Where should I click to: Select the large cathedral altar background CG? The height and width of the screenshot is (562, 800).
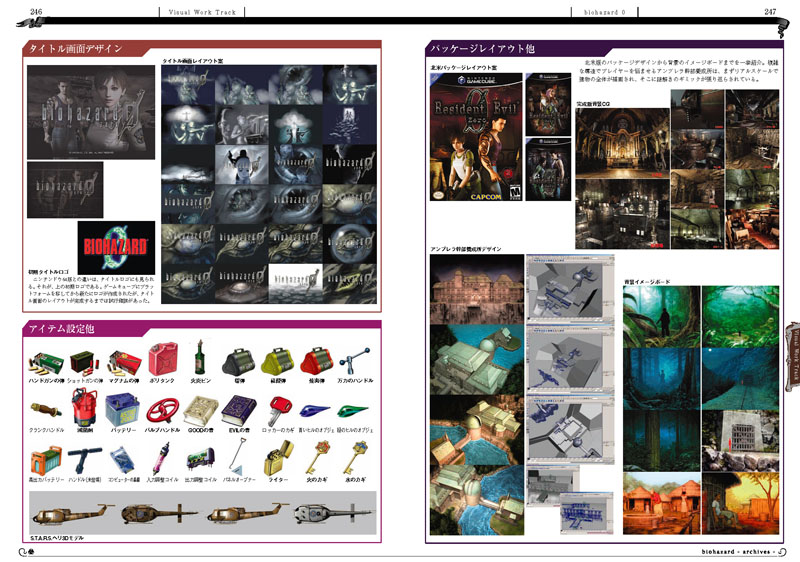pyautogui.click(x=622, y=143)
